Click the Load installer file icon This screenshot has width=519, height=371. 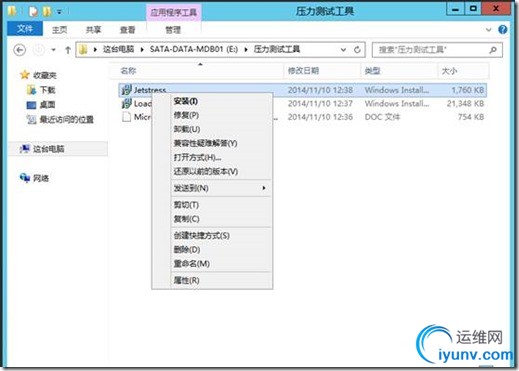point(126,104)
